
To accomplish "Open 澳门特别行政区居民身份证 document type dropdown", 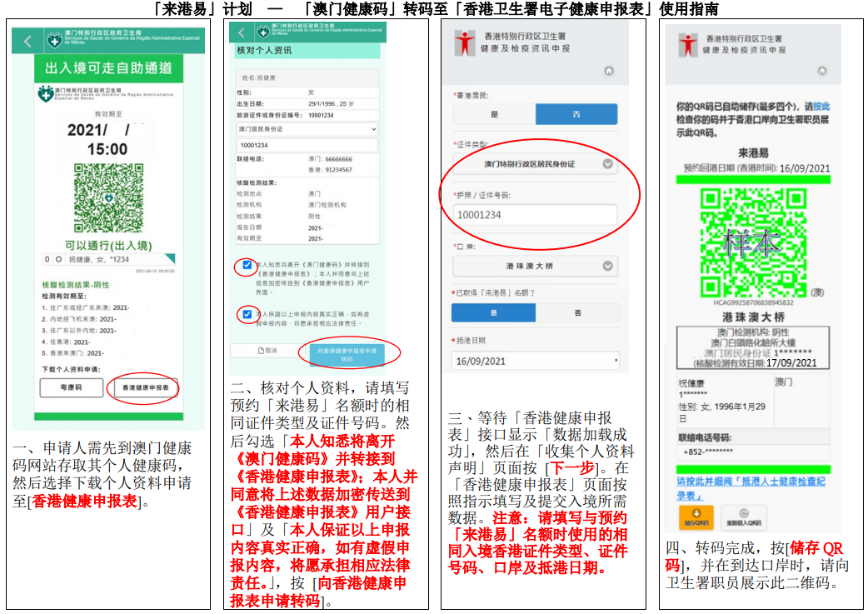I will tap(536, 164).
